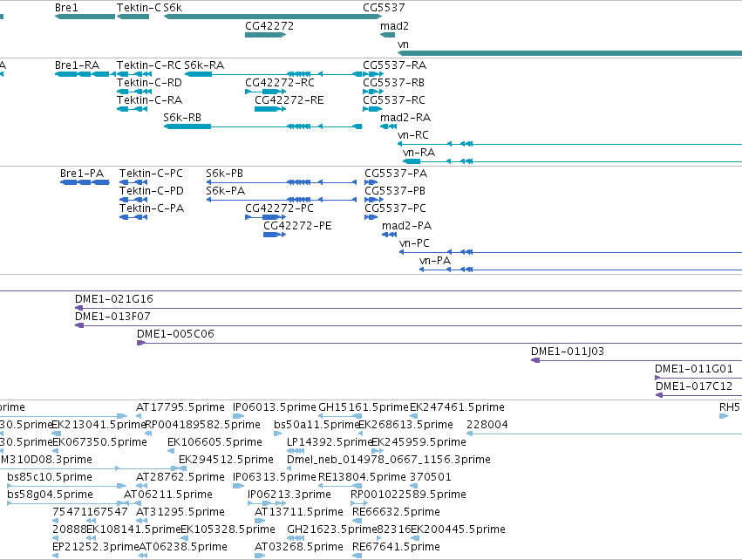The height and width of the screenshot is (560, 742).
Task: Select BAC clone DME1-013F07
Action: tap(408, 325)
